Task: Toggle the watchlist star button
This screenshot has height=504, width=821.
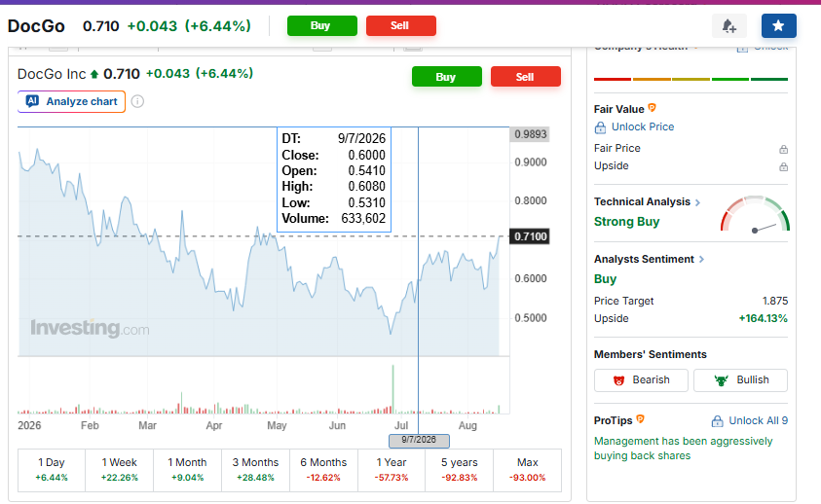Action: click(x=778, y=25)
